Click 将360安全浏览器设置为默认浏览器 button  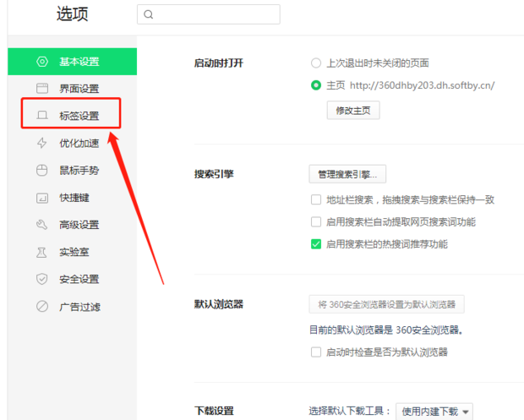tap(386, 304)
